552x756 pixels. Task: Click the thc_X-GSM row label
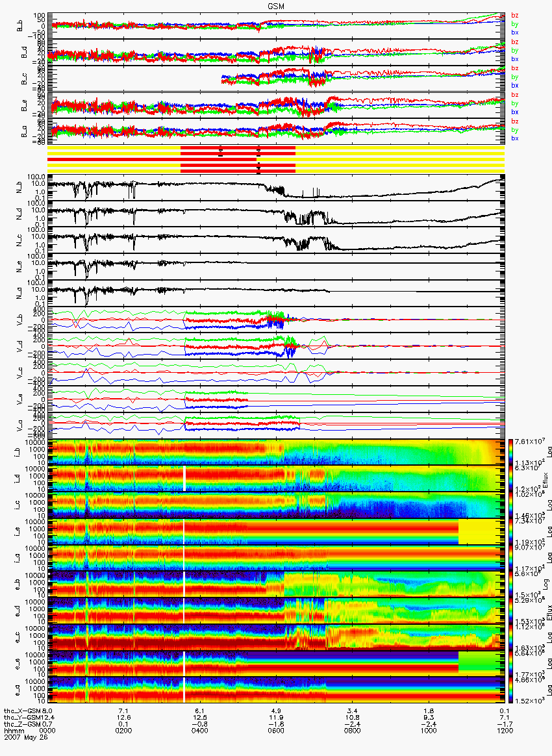tap(22, 711)
